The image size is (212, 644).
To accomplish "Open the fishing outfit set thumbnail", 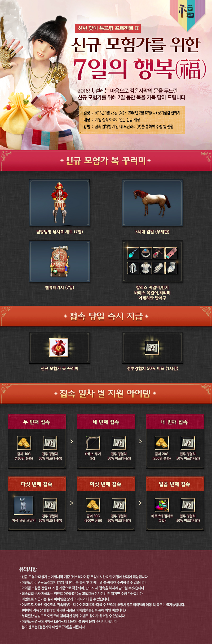I will tap(60, 203).
